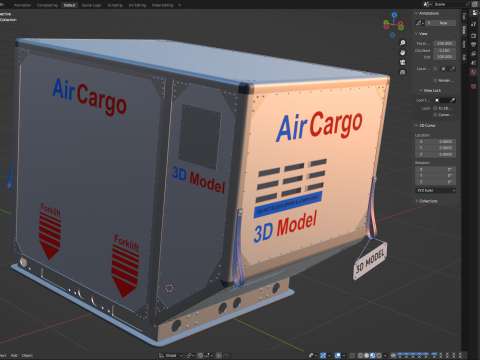Open the Output properties tab icon
This screenshot has width=480, height=360.
(x=473, y=44)
